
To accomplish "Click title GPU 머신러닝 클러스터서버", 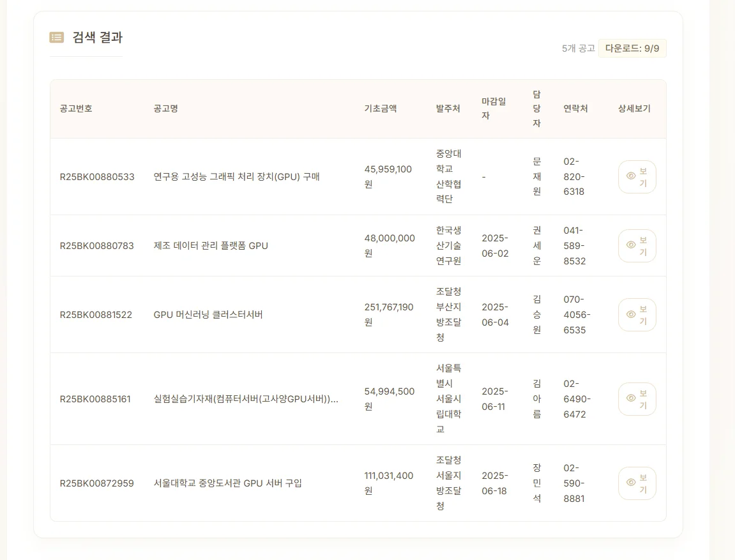I will [x=208, y=314].
